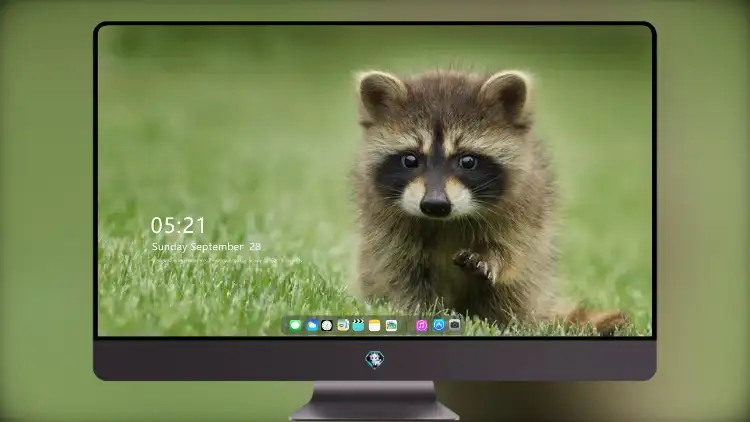The image size is (750, 422).
Task: Open the Camera app in dock
Action: (455, 325)
